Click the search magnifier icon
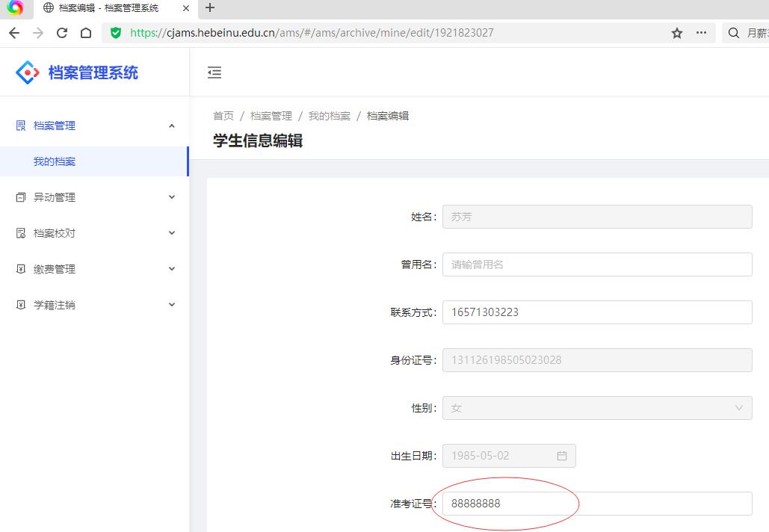 (x=734, y=33)
